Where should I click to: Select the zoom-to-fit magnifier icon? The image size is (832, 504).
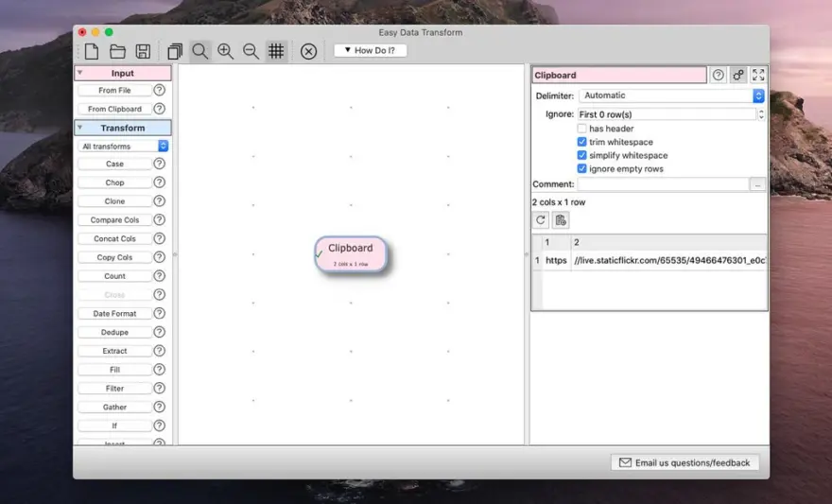pos(200,51)
